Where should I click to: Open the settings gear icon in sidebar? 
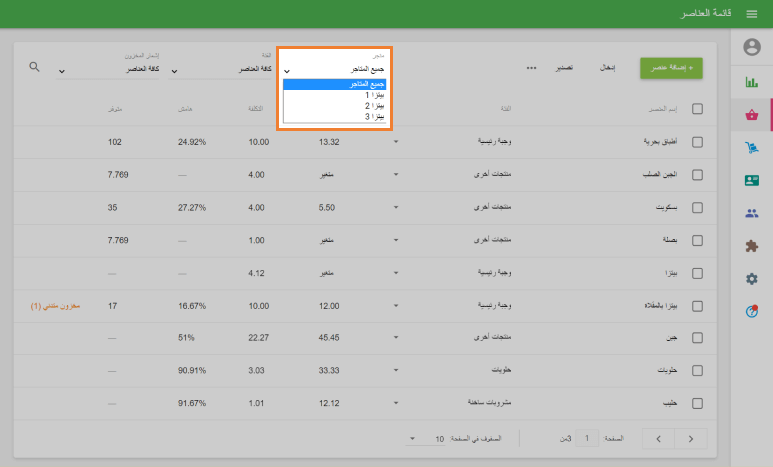(x=752, y=279)
